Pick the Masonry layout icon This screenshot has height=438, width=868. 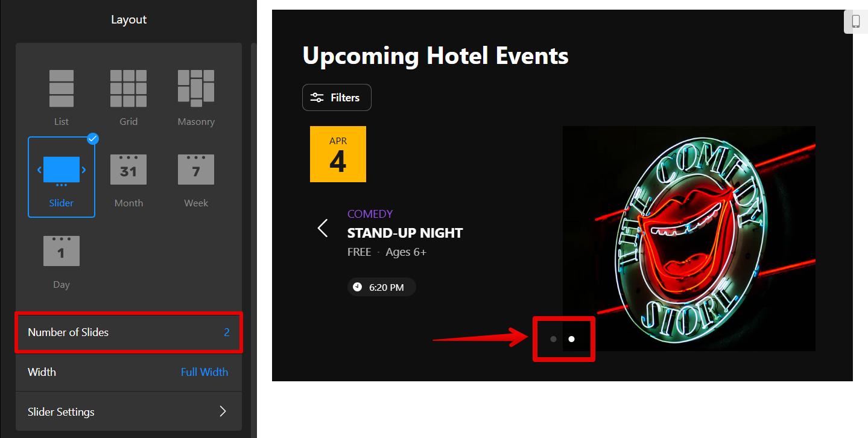196,89
